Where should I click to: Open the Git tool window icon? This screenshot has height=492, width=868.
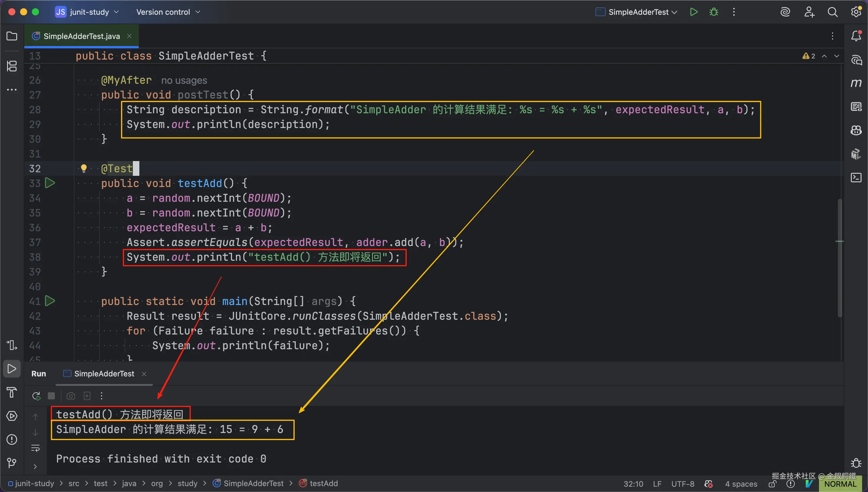(12, 463)
